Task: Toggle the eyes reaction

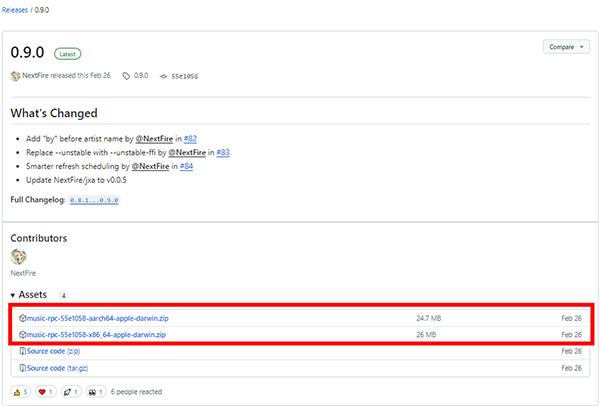Action: click(x=96, y=392)
